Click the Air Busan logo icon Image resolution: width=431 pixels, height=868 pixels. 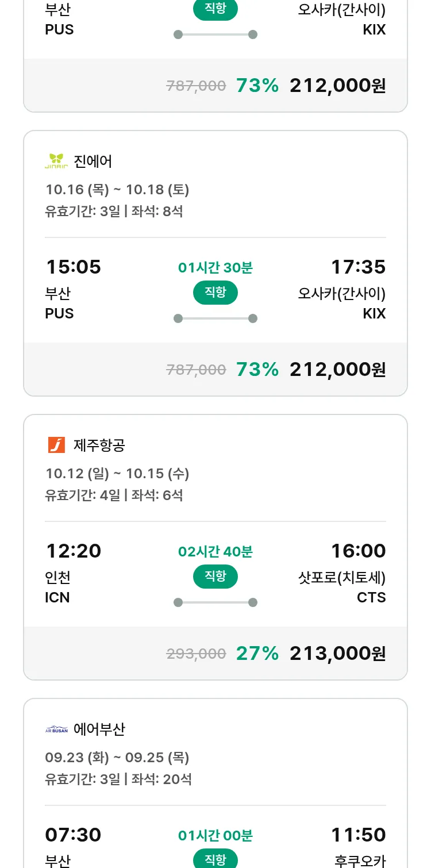[56, 729]
